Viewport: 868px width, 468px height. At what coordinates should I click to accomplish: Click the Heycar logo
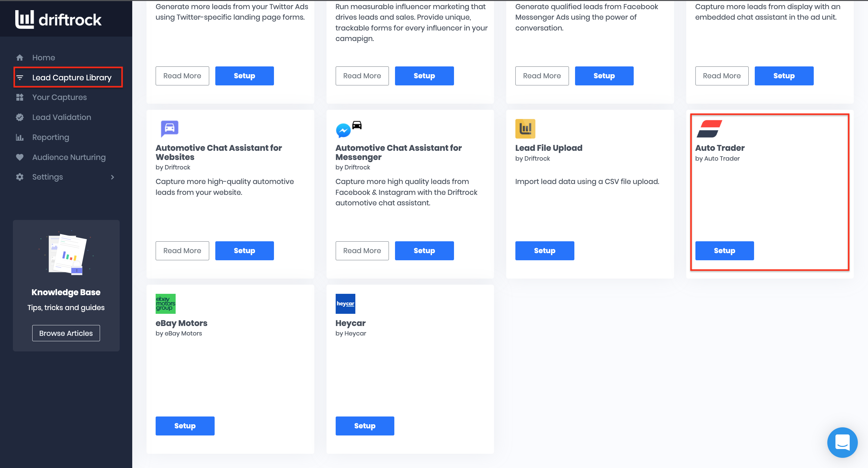pyautogui.click(x=345, y=304)
